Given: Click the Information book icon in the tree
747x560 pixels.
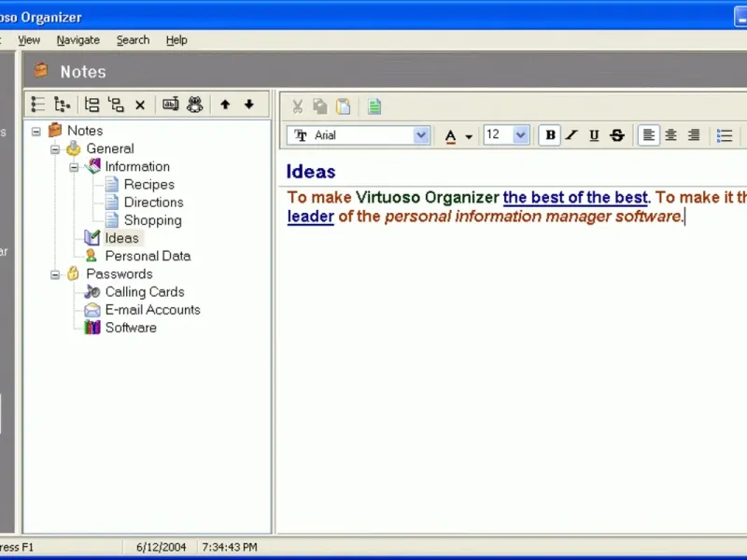Looking at the screenshot, I should tap(92, 166).
